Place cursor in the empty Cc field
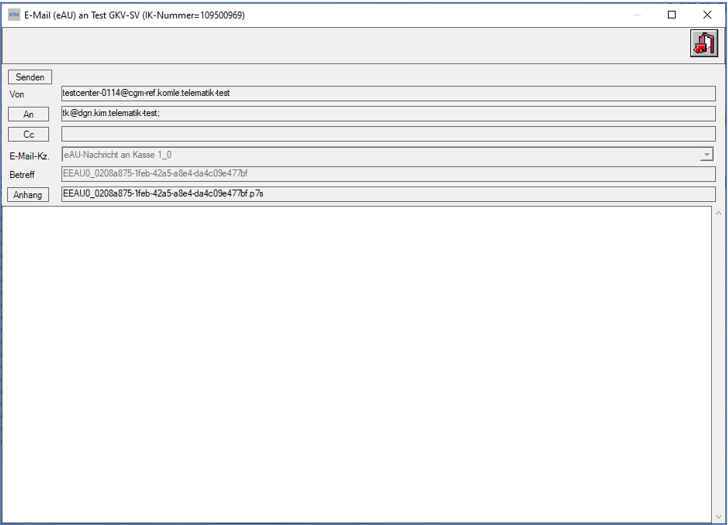728x525 pixels. point(388,134)
